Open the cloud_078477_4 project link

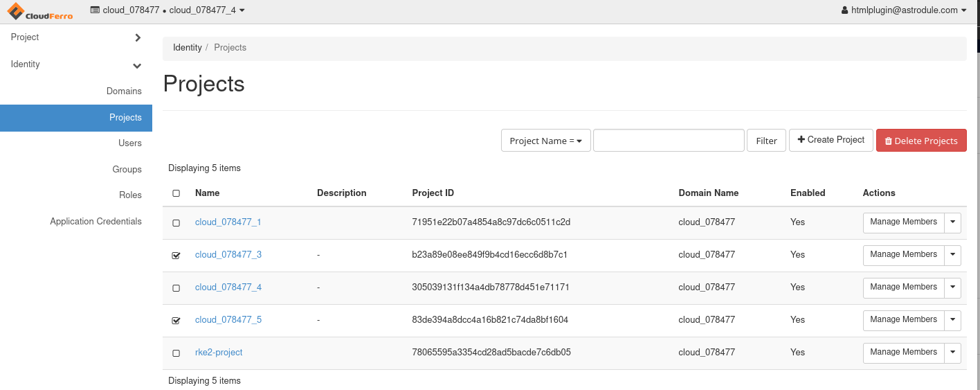click(228, 287)
